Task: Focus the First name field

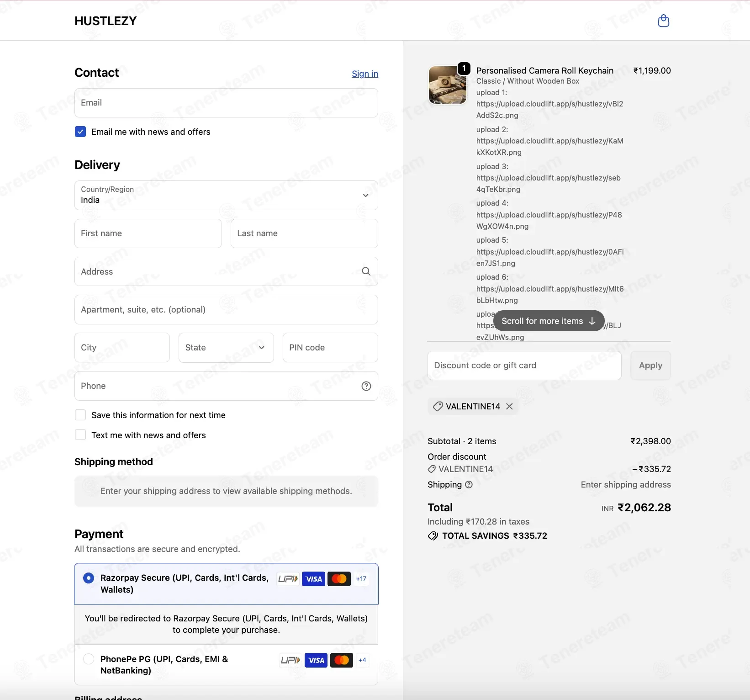Action: coord(148,233)
